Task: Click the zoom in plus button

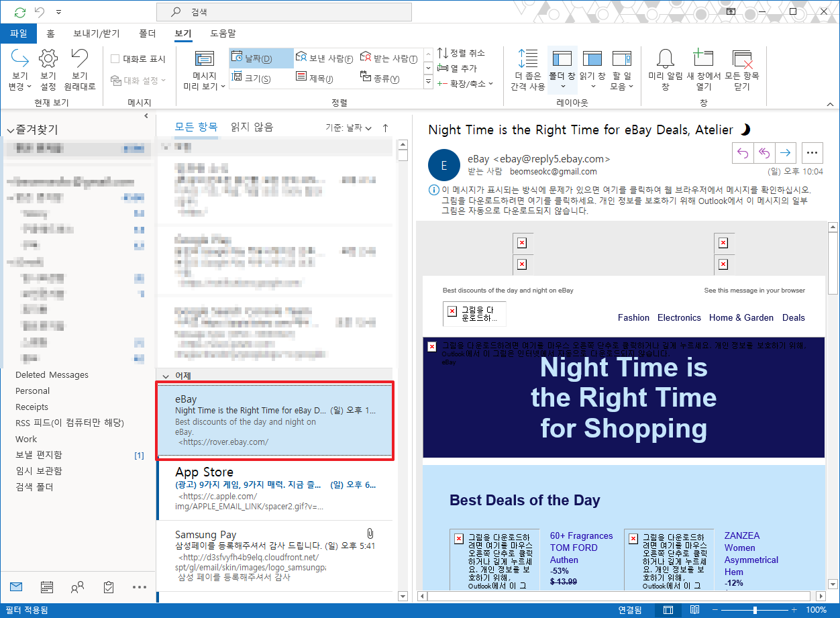Action: pyautogui.click(x=793, y=610)
